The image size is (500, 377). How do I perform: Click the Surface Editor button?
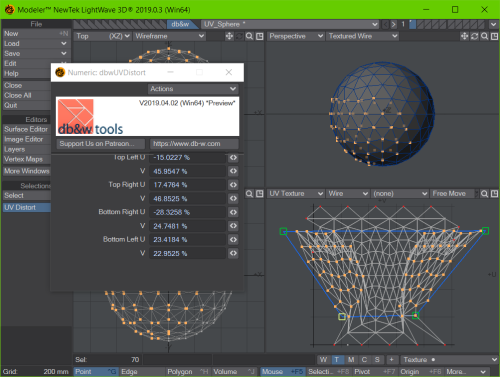(x=27, y=129)
